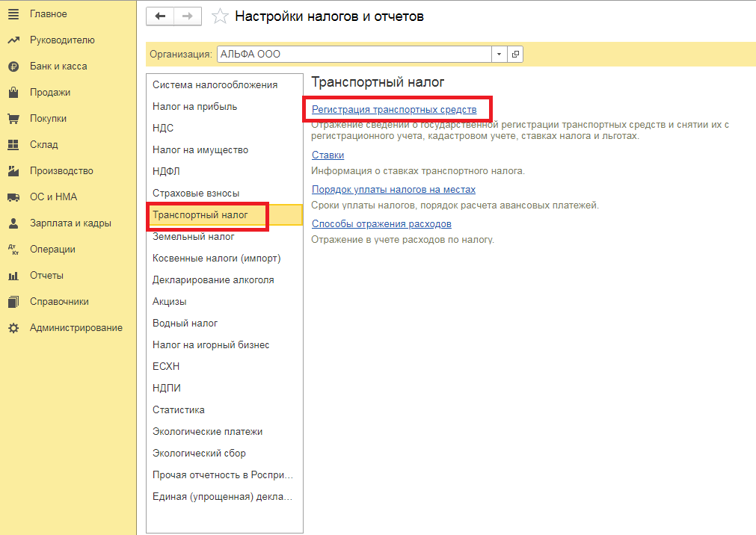
Task: Open Администрирование gear icon
Action: (13, 328)
